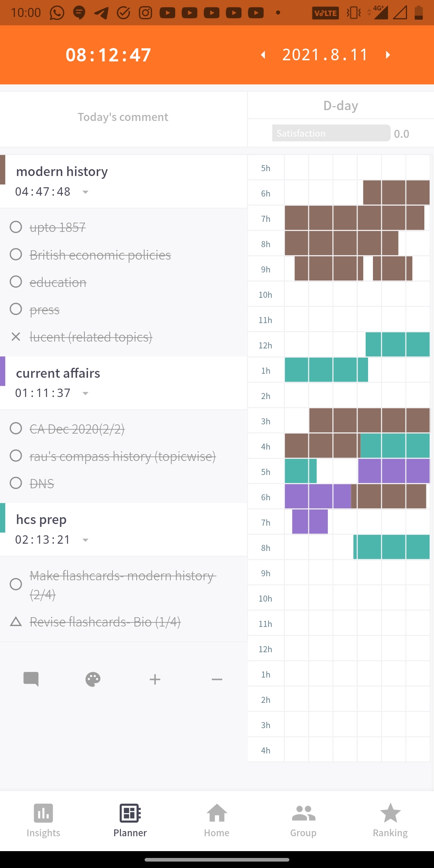This screenshot has height=868, width=434.
Task: Switch to the Ranking tab
Action: pyautogui.click(x=390, y=820)
